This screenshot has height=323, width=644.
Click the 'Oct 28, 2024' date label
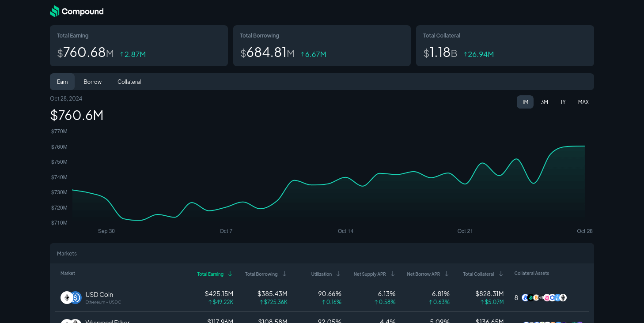click(66, 98)
